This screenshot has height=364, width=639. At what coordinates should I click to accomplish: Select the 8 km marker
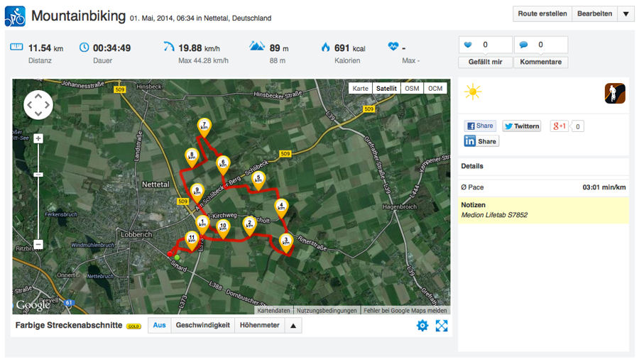tap(192, 158)
